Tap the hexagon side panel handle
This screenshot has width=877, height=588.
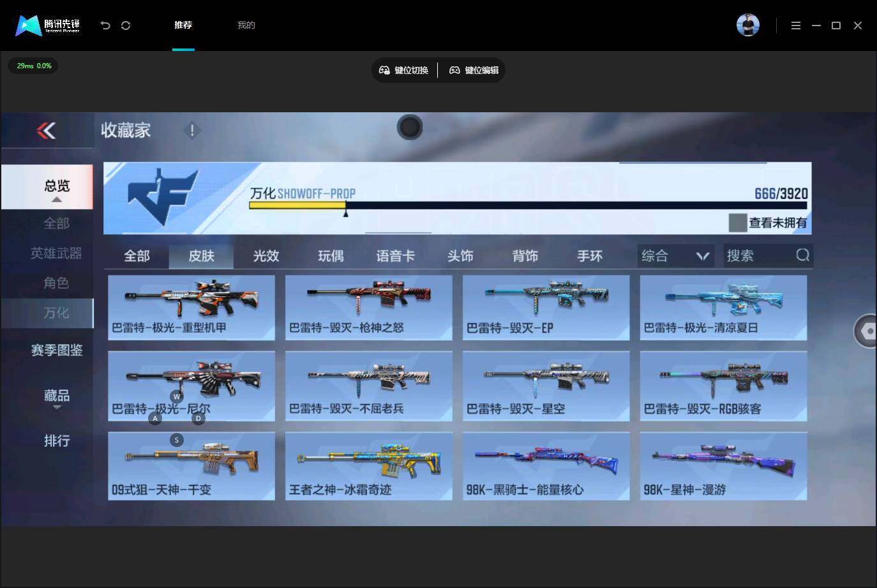click(867, 331)
